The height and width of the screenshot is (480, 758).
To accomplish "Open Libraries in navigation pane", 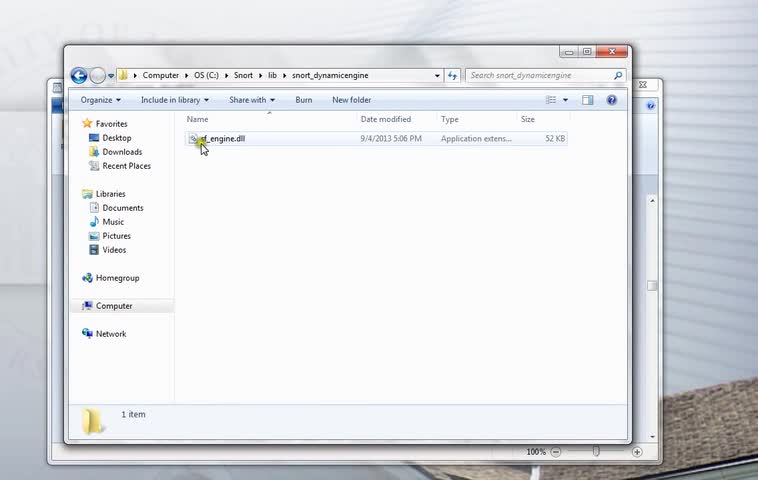I will click(x=111, y=194).
